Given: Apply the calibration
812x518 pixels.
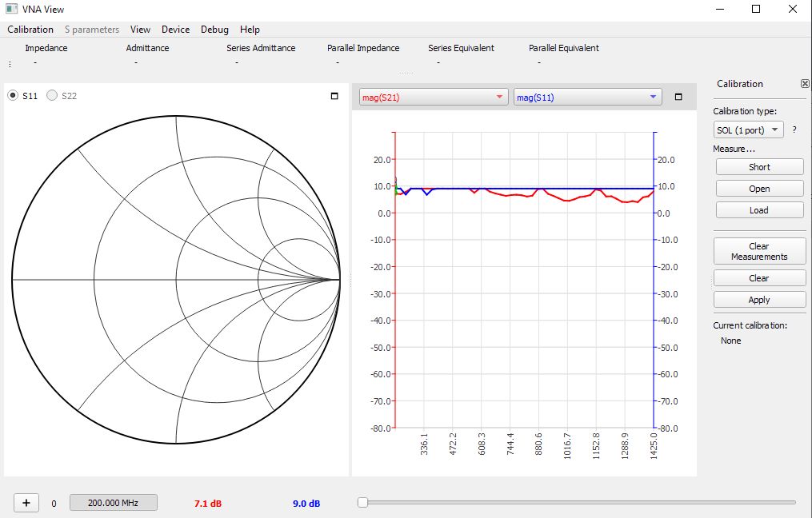Looking at the screenshot, I should click(x=759, y=300).
